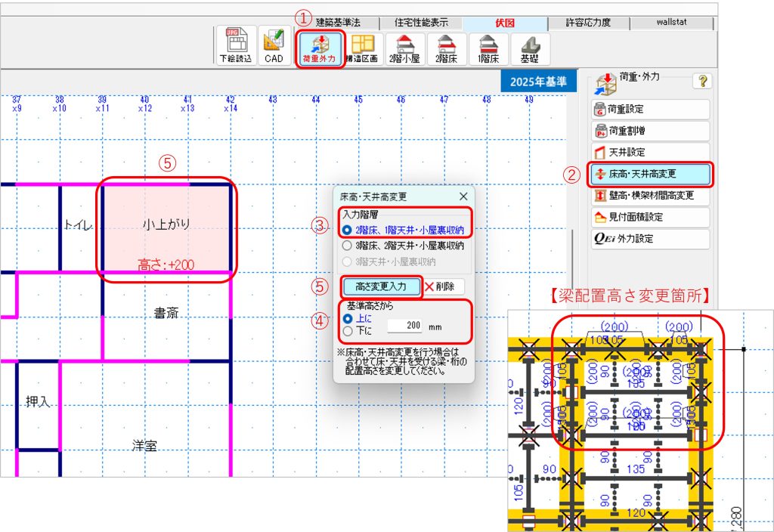The height and width of the screenshot is (532, 774).
Task: Select the 2階床 toolbar icon
Action: click(x=446, y=48)
